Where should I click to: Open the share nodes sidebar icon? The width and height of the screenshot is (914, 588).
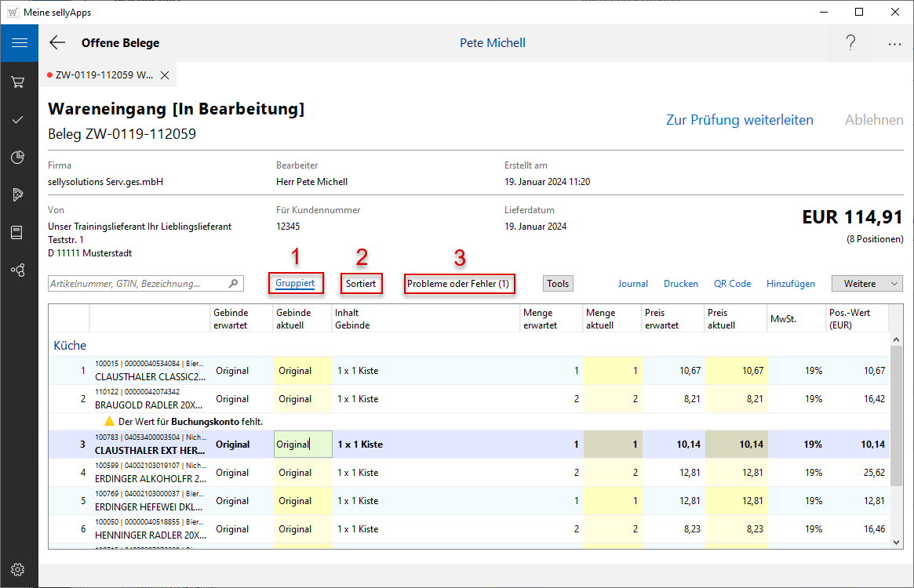[x=19, y=270]
